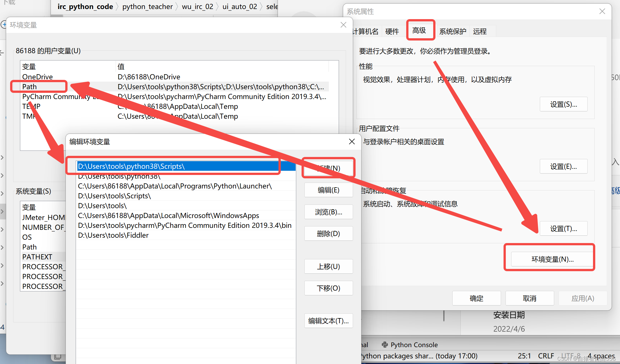Switch to the 硬件 tab

tap(392, 31)
